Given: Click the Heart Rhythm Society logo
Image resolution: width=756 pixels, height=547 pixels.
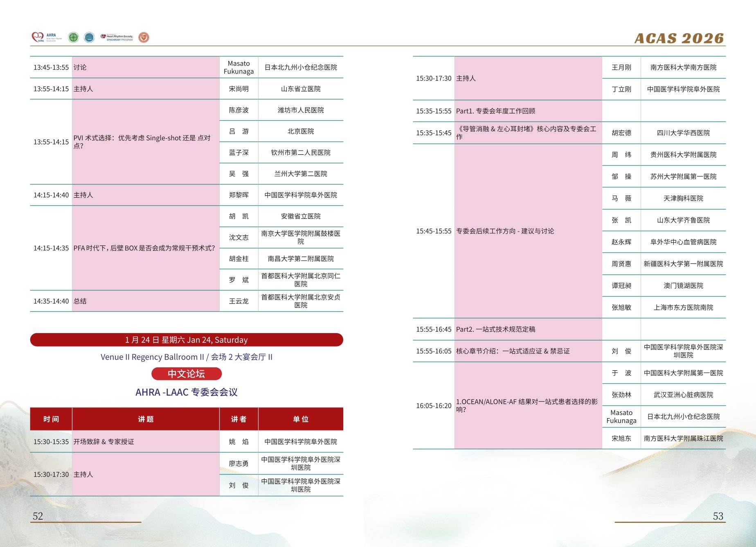Looking at the screenshot, I should tap(117, 38).
